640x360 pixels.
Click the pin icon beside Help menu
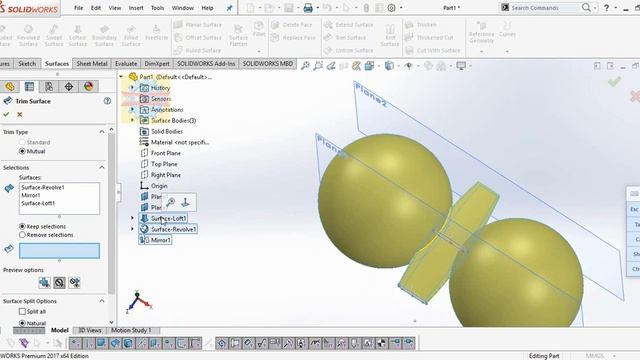point(229,8)
